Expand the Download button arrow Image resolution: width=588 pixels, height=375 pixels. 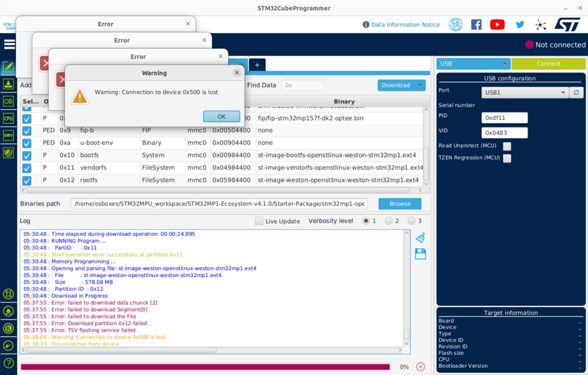point(420,85)
